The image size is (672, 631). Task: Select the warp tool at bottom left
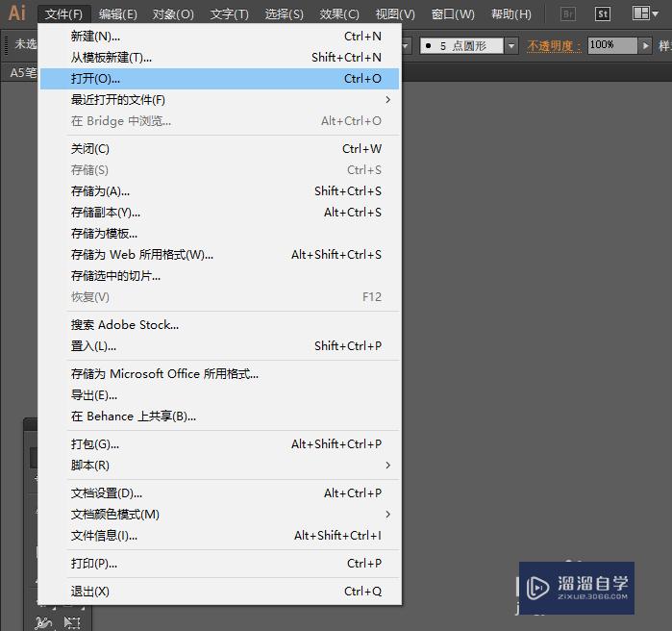[x=43, y=622]
